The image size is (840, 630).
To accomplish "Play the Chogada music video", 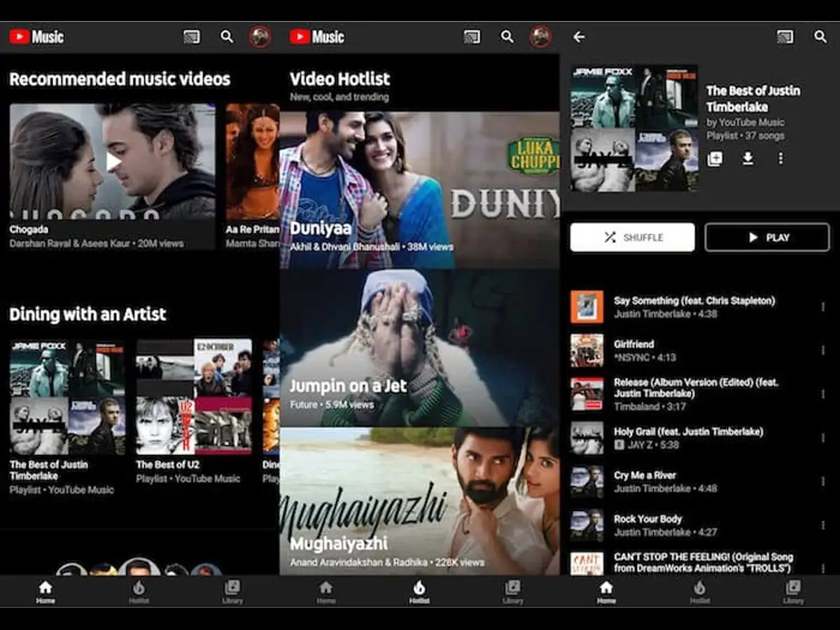I will [x=113, y=162].
